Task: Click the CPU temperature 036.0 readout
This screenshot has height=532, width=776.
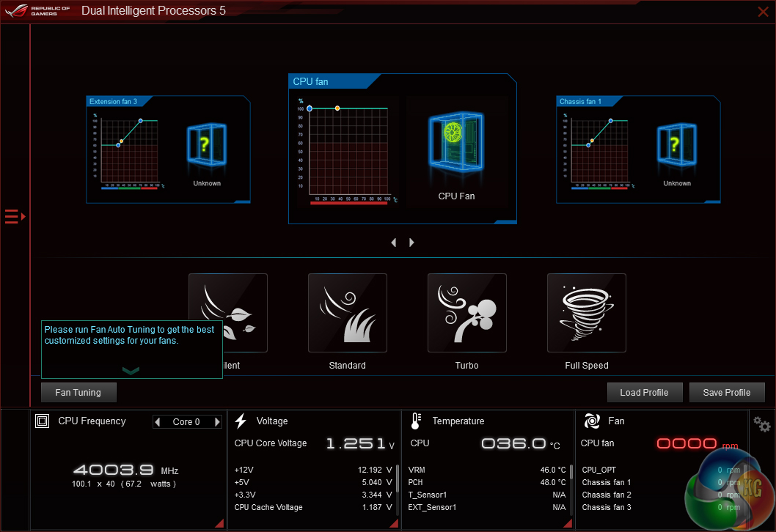Action: pos(521,443)
